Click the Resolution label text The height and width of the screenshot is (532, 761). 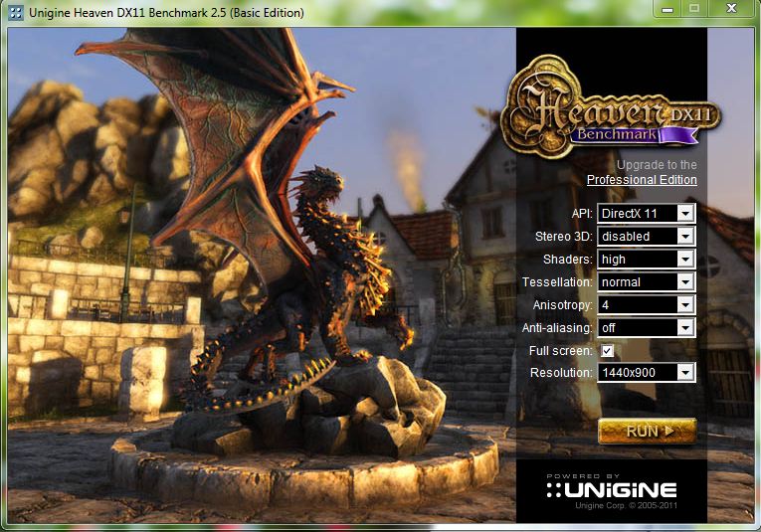(561, 373)
